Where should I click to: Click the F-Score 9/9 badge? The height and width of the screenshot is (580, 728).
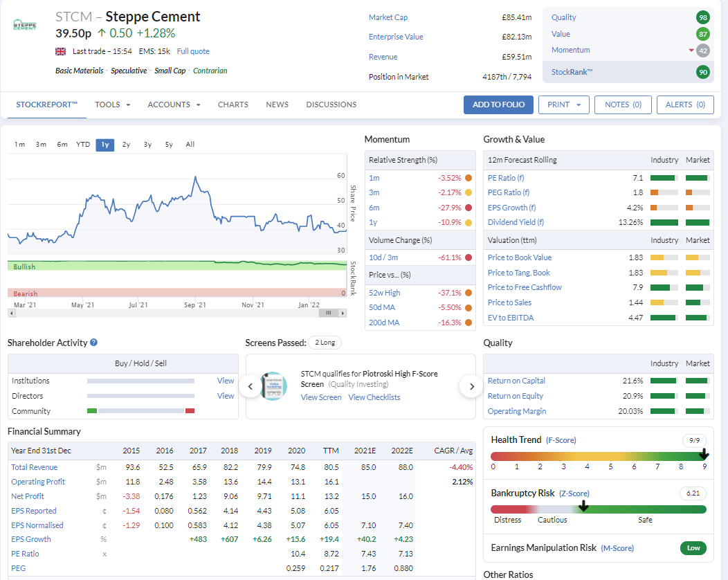point(694,440)
